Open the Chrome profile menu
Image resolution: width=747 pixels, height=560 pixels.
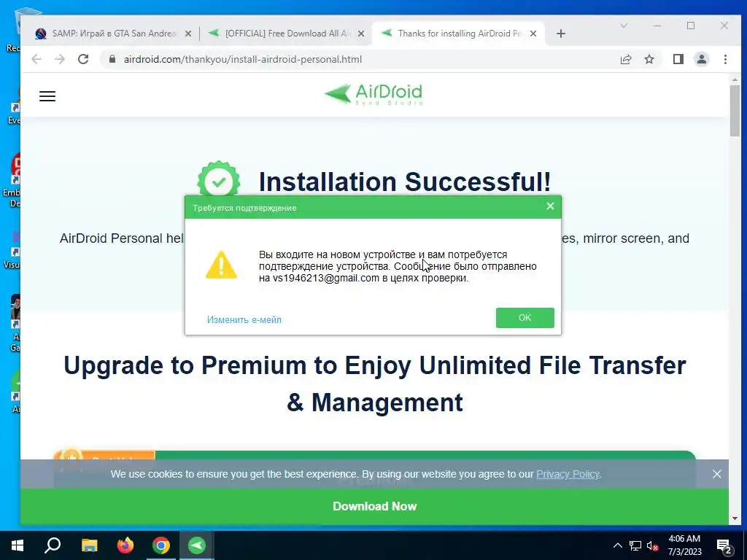coord(701,59)
